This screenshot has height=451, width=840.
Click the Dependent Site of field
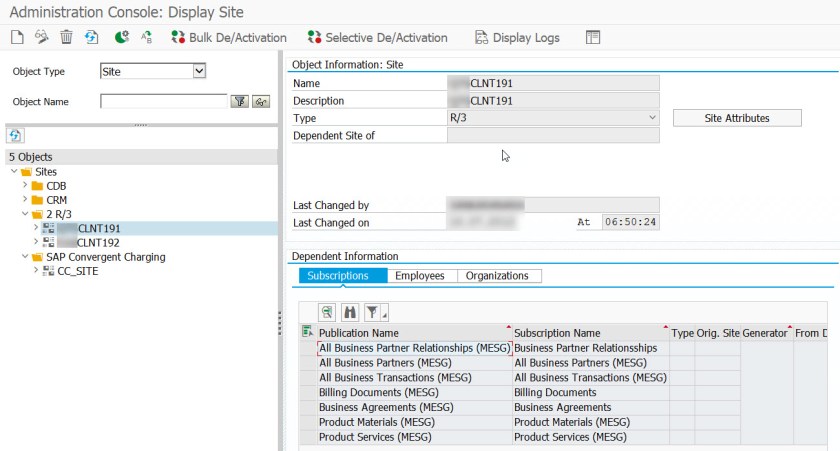point(553,136)
